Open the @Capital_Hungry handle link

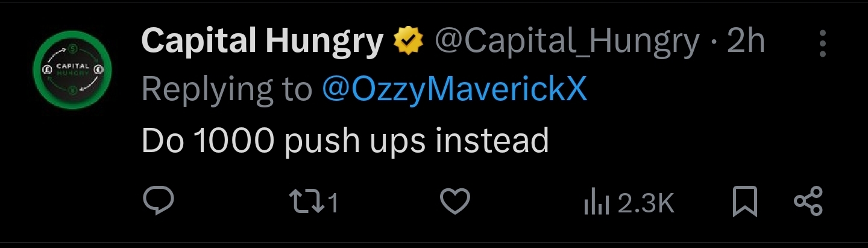[567, 42]
